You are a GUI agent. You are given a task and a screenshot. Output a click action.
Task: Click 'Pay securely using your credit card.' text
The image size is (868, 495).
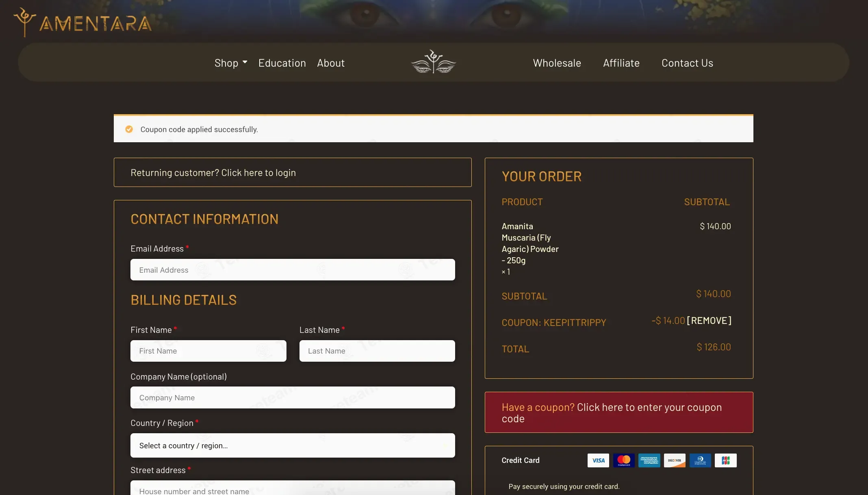coord(564,486)
